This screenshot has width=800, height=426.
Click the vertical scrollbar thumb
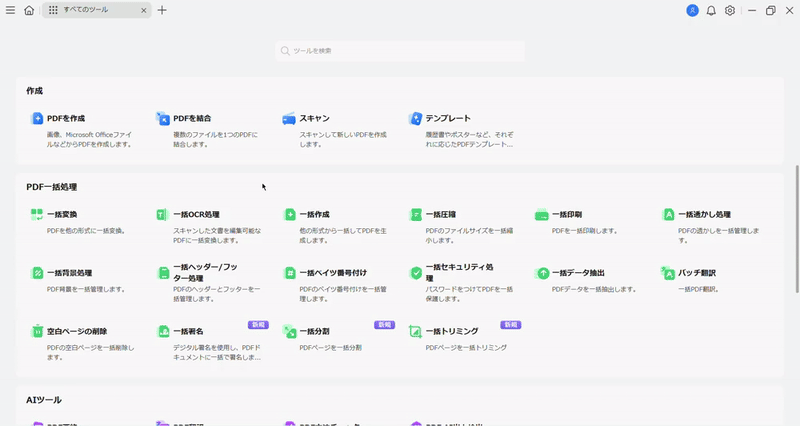coord(797,229)
